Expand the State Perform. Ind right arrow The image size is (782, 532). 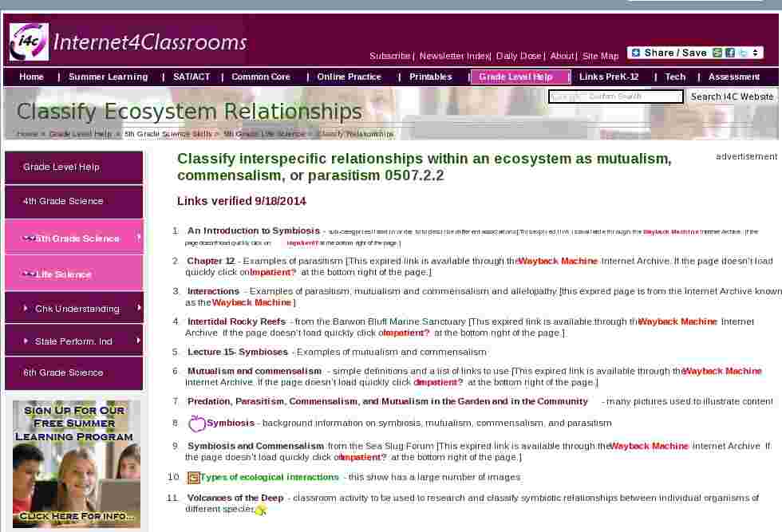click(x=139, y=341)
